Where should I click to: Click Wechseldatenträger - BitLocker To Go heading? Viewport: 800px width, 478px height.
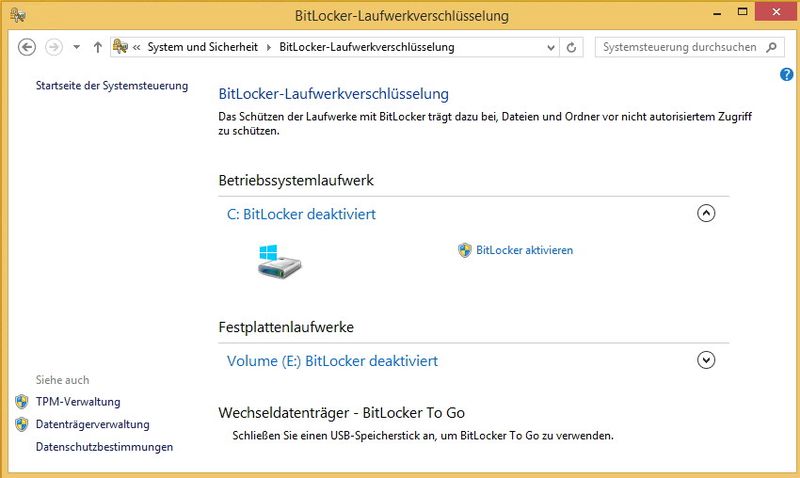coord(341,413)
